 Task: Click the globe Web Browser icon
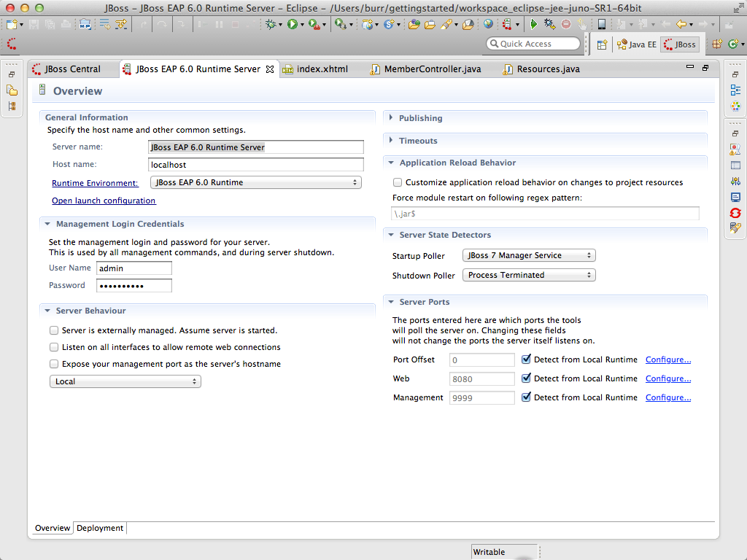(488, 24)
